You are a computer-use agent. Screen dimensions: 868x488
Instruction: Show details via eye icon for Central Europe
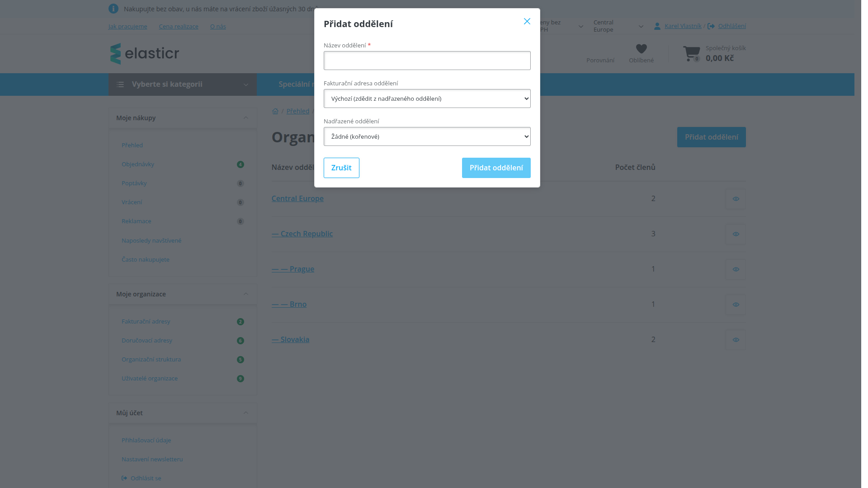click(736, 199)
